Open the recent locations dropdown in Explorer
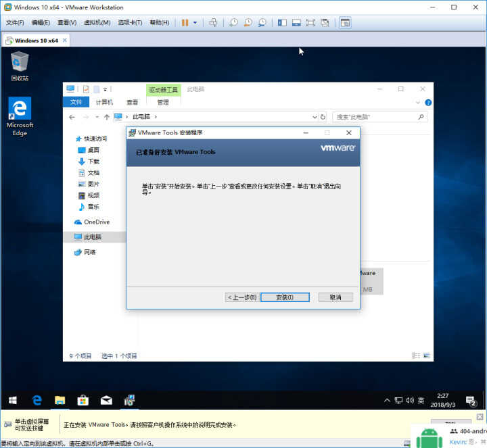The height and width of the screenshot is (448, 487). coord(97,117)
